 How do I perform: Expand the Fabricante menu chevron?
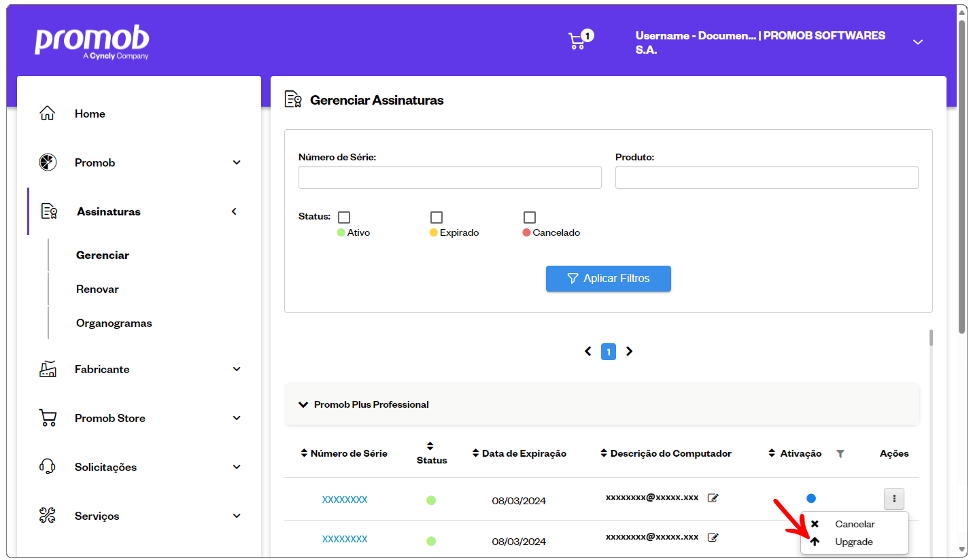(x=237, y=369)
